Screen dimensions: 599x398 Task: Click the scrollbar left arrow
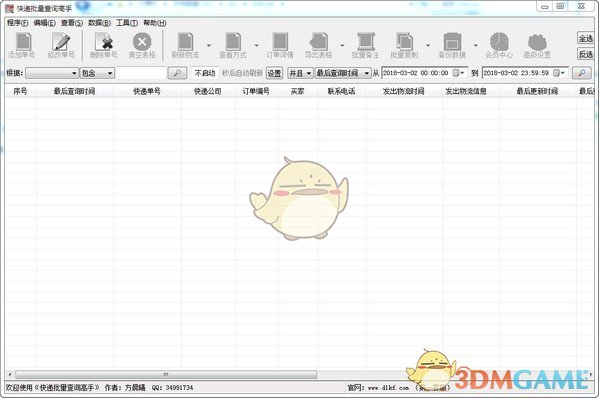pos(10,374)
